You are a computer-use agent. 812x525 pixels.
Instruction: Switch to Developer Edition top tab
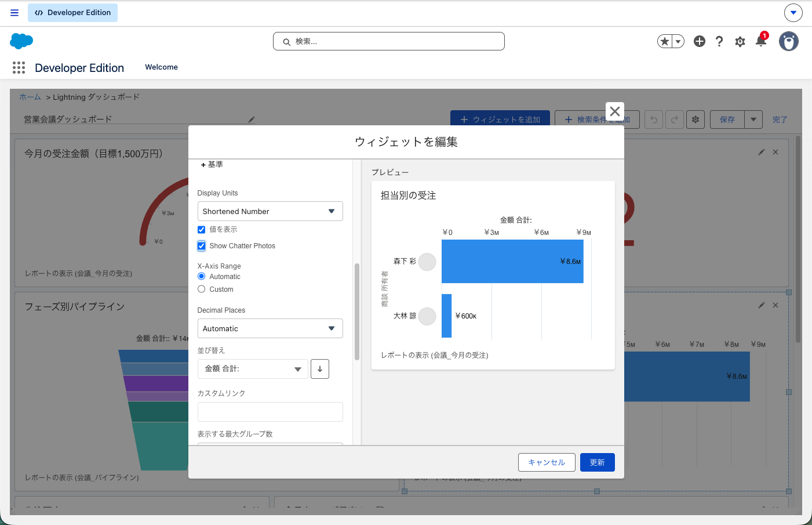72,13
